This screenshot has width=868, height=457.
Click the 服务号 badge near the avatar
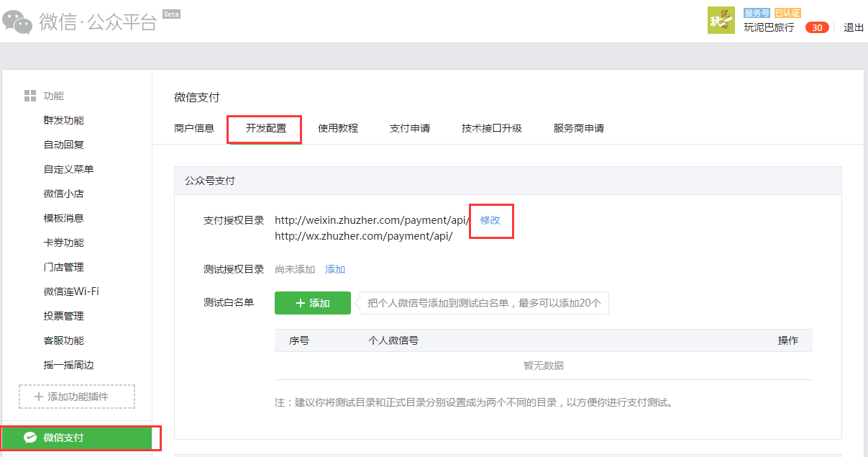pyautogui.click(x=757, y=13)
